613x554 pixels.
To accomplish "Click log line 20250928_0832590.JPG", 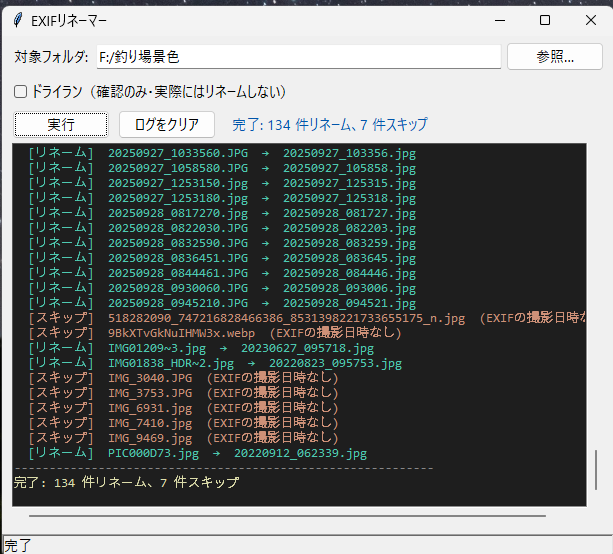I will coord(222,243).
